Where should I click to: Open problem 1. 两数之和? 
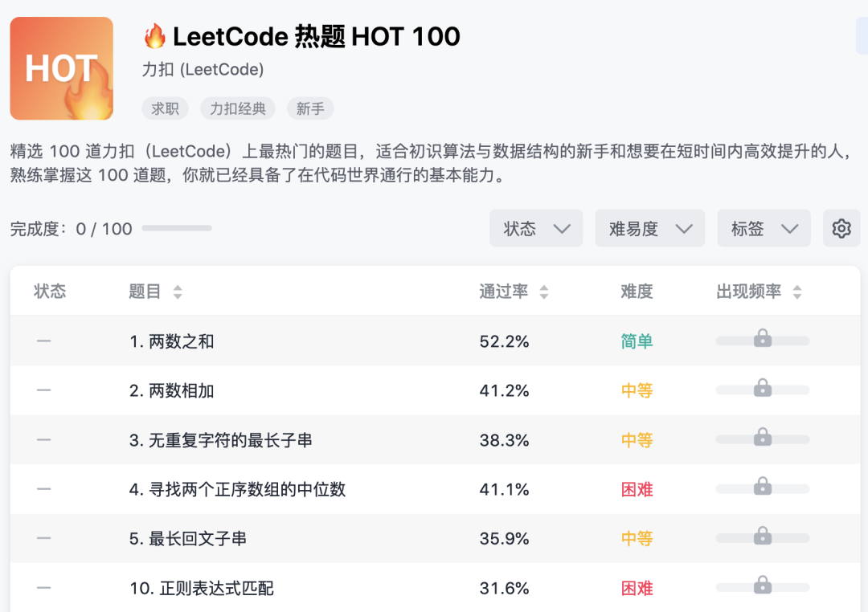pos(172,341)
